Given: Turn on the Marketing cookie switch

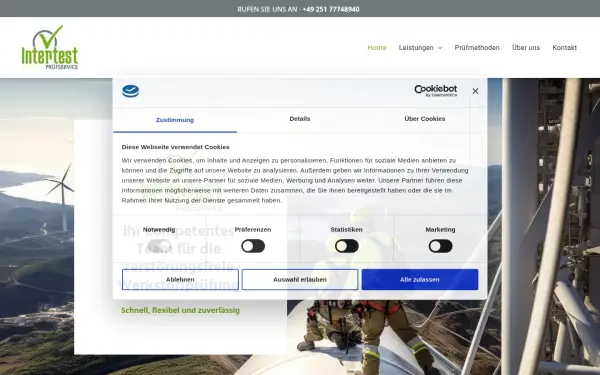Looking at the screenshot, I should click(x=440, y=246).
